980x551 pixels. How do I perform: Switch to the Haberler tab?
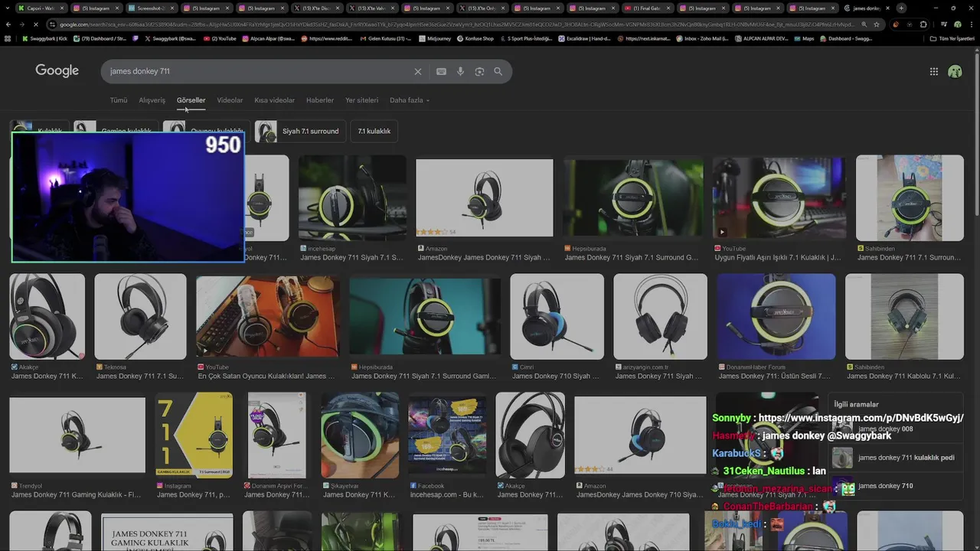pyautogui.click(x=320, y=100)
